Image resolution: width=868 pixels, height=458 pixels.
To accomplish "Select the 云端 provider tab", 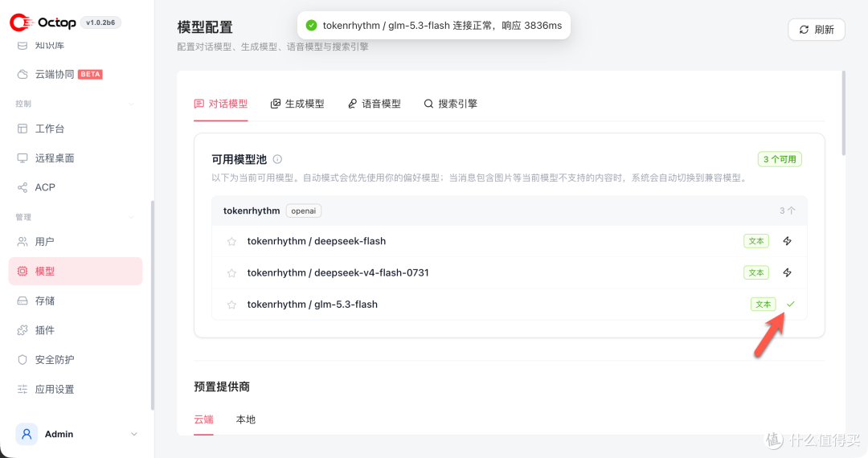I will click(203, 419).
